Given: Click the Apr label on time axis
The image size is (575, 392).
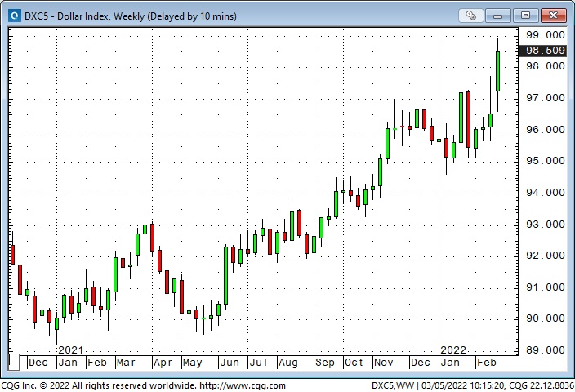Looking at the screenshot, I should point(163,363).
